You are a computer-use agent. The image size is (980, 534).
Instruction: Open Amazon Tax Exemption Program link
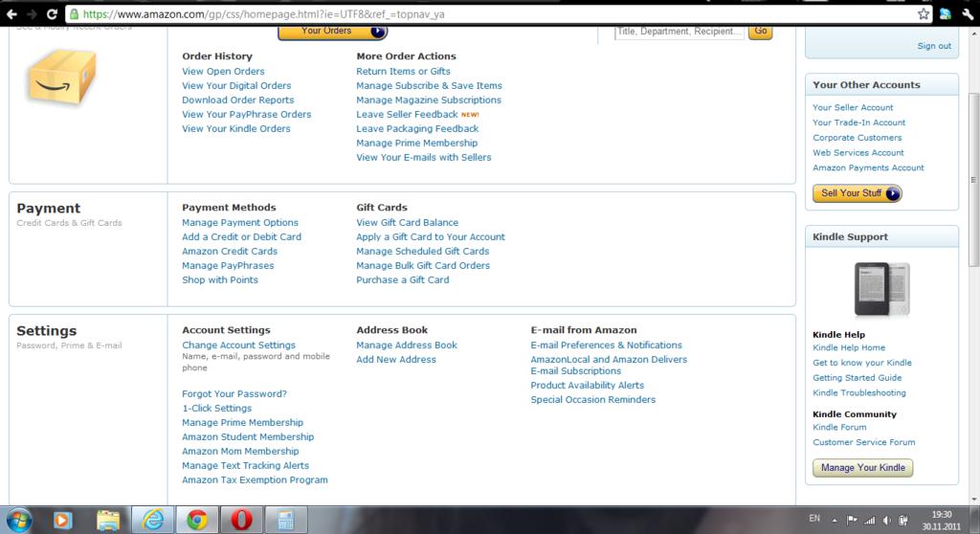(255, 480)
